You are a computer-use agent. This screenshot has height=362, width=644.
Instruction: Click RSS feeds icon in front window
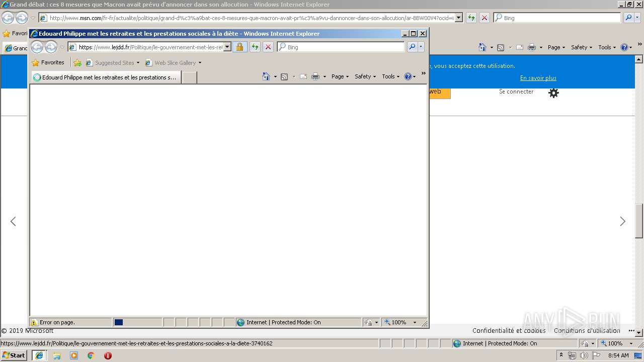[284, 76]
